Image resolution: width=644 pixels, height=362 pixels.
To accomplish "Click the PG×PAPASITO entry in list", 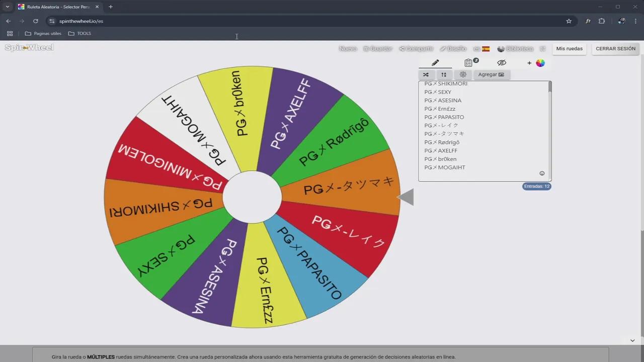I will (x=444, y=117).
